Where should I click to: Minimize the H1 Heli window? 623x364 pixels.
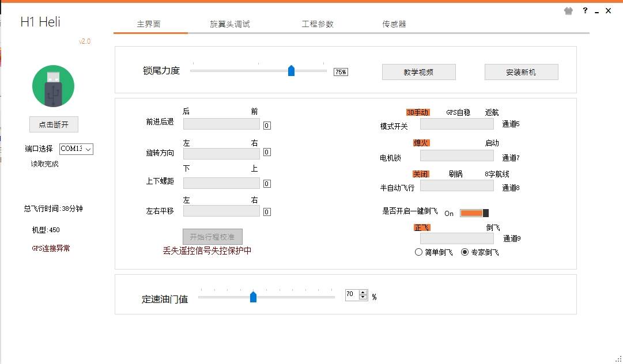pos(596,10)
